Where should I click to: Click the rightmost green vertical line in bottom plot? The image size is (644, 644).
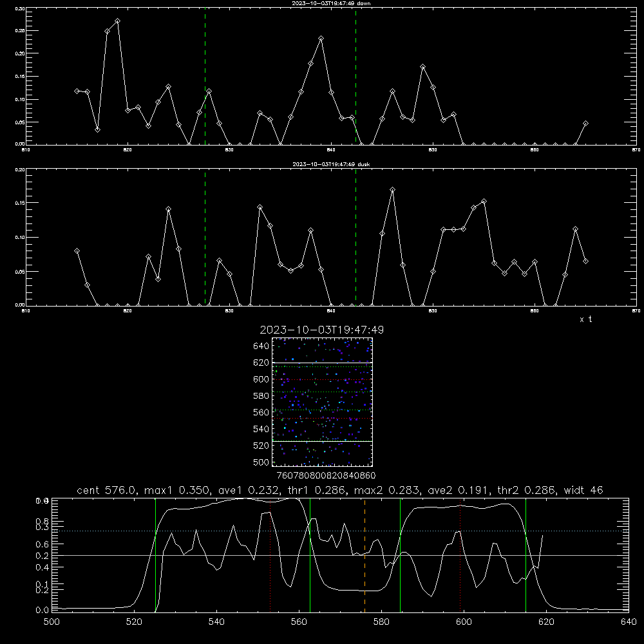[x=526, y=554]
